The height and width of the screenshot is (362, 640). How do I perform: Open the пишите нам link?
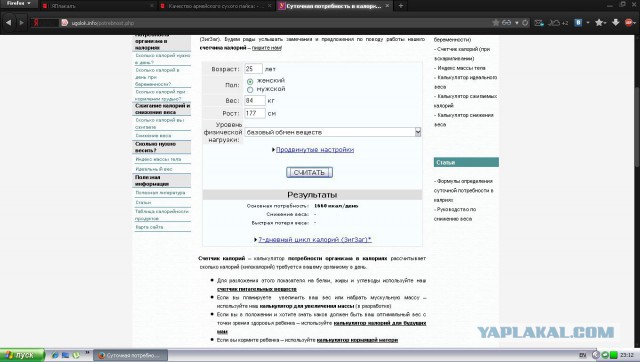pos(267,48)
